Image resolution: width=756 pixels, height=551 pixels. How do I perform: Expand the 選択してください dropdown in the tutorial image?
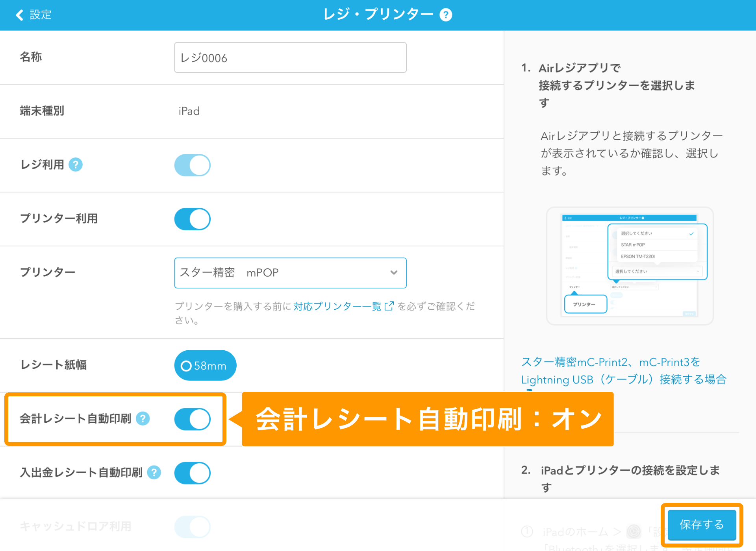657,271
